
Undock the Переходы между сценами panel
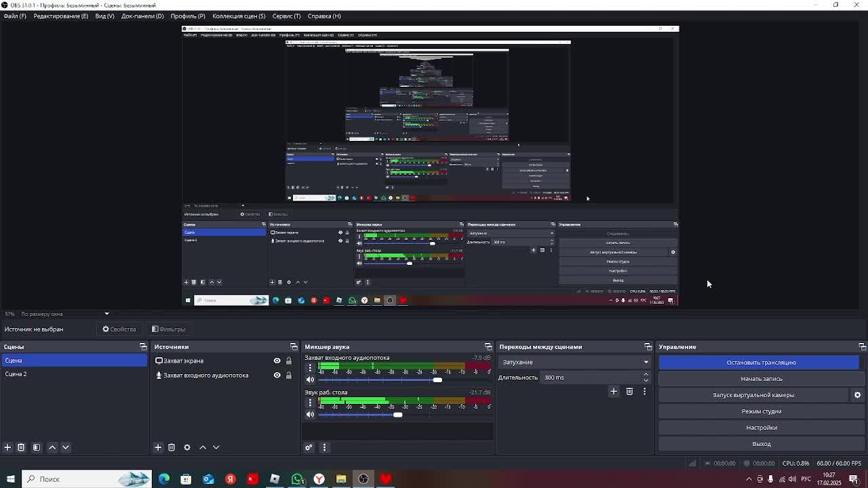click(x=648, y=347)
